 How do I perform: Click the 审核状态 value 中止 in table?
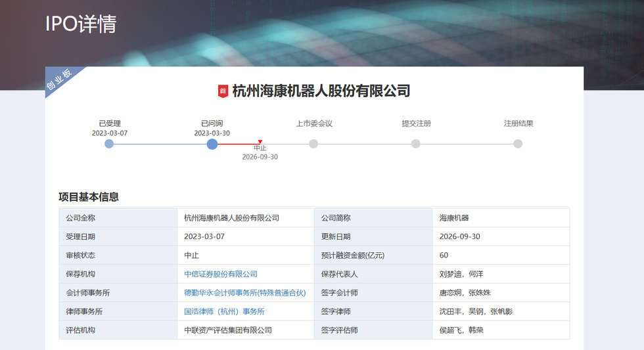pyautogui.click(x=191, y=255)
